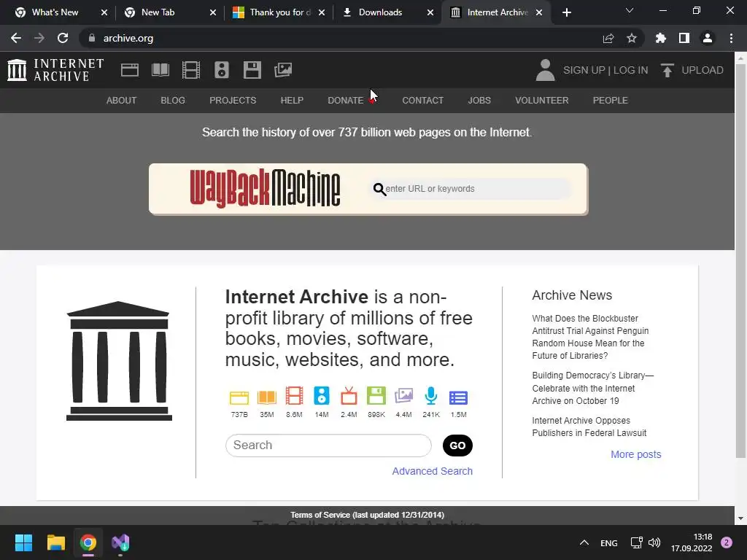Open the Web section icon in top nav

(130, 70)
